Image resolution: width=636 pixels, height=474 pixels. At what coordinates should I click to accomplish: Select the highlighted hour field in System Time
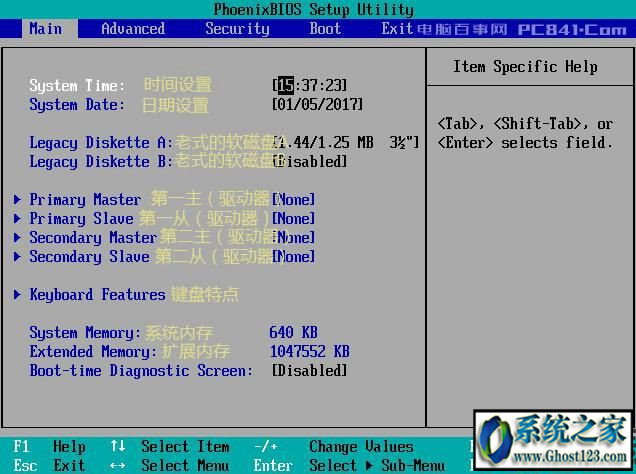[286, 85]
